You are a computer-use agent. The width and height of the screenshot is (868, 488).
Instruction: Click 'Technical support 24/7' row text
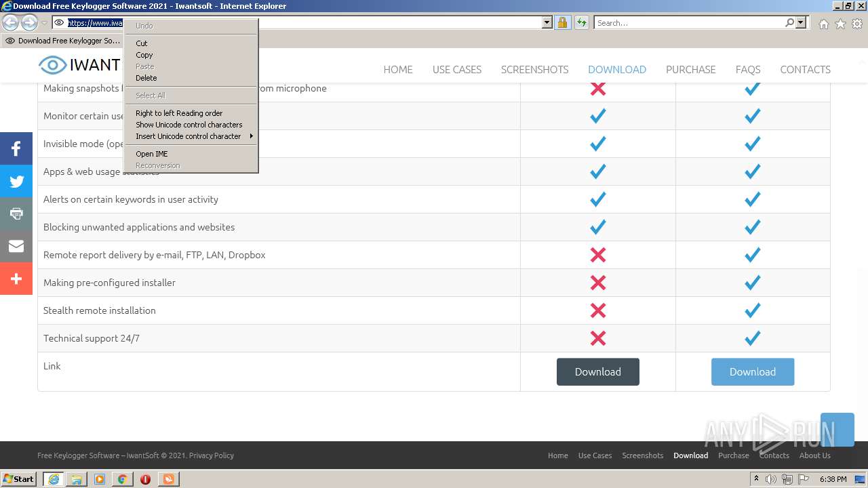pyautogui.click(x=92, y=338)
